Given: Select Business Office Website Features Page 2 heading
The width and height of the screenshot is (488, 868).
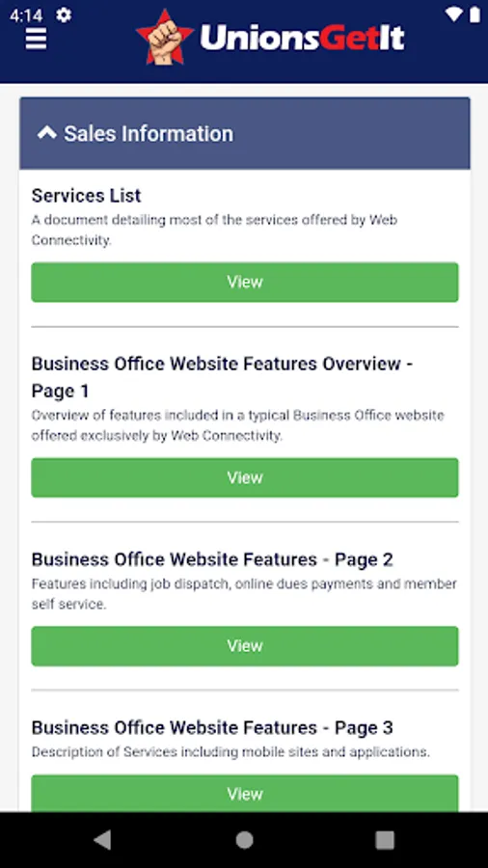Looking at the screenshot, I should point(212,559).
